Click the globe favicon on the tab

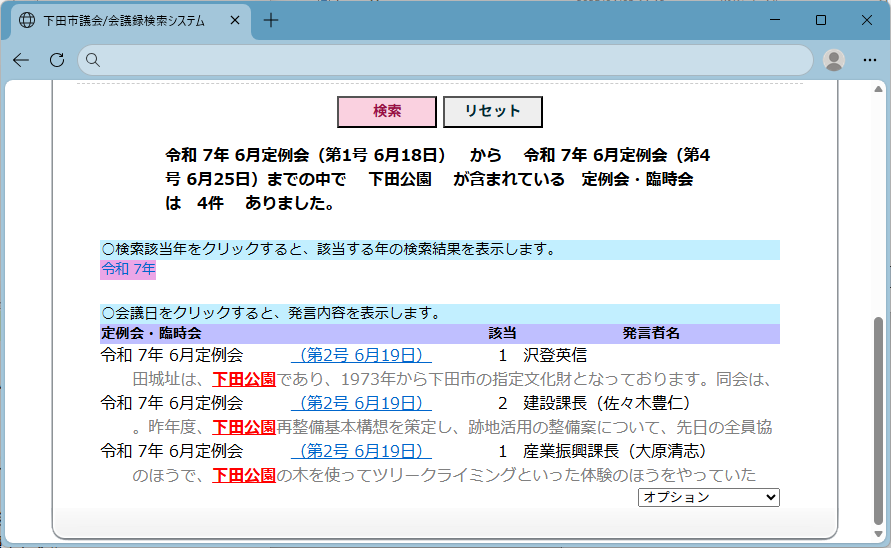pyautogui.click(x=27, y=20)
